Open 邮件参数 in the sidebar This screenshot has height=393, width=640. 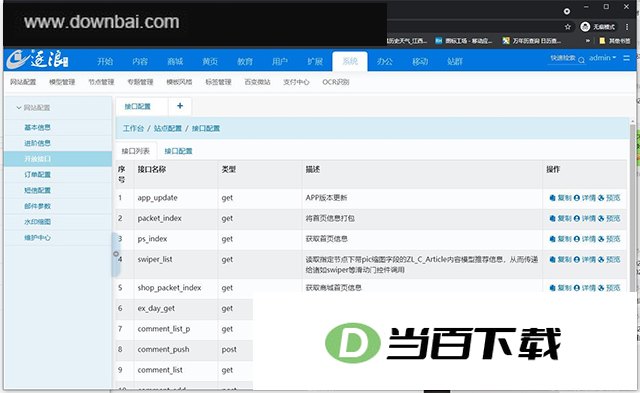pyautogui.click(x=37, y=206)
